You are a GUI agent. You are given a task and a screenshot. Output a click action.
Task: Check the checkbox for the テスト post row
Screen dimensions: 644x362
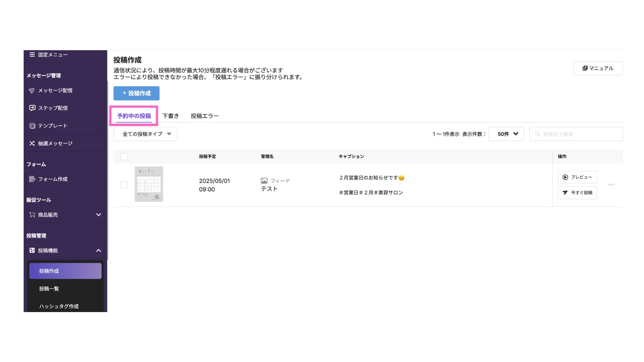point(124,185)
